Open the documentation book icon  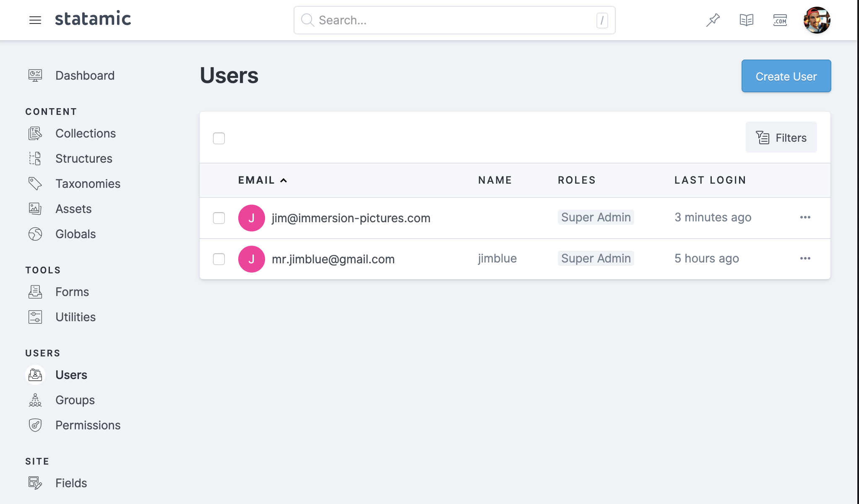(x=747, y=20)
